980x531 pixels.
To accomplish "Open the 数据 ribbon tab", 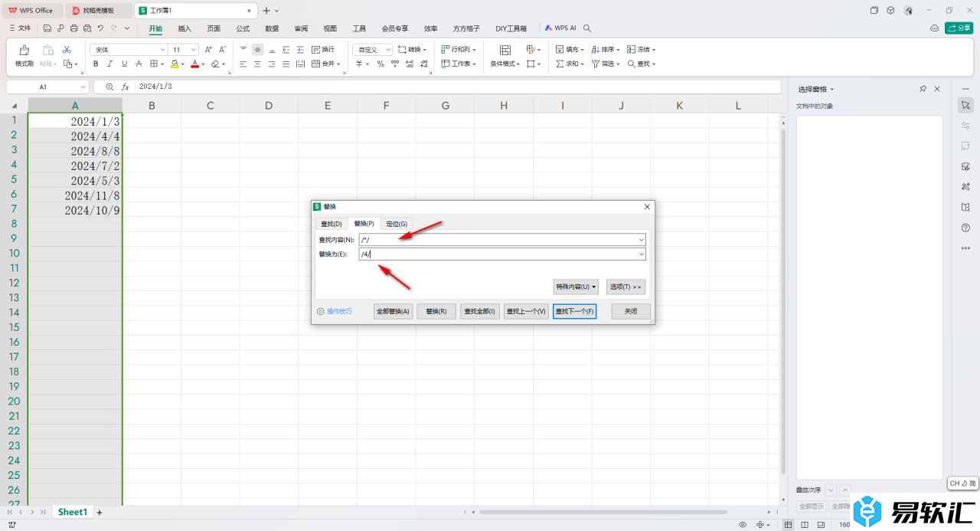I will coord(272,28).
